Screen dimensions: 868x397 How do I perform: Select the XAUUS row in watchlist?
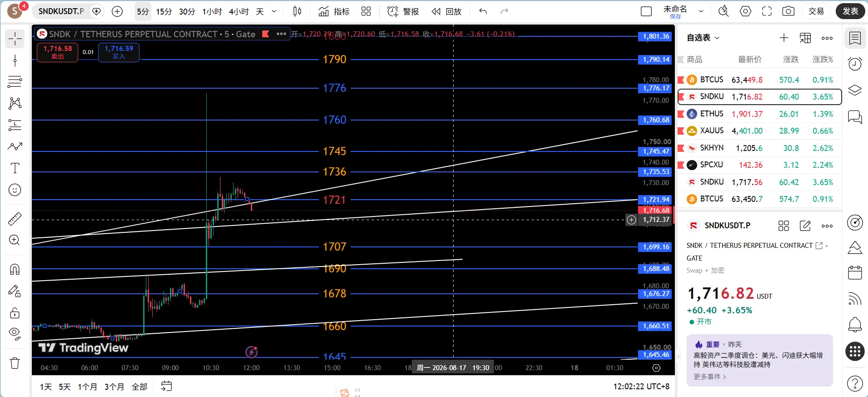(759, 131)
